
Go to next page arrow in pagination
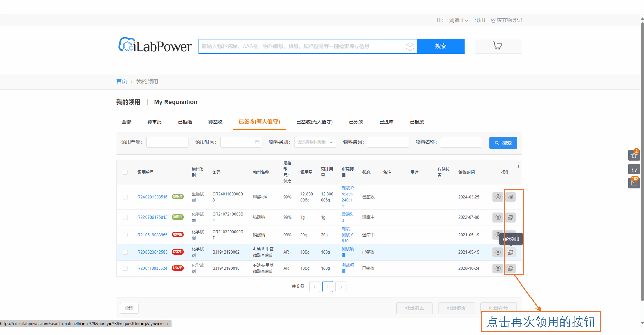[341, 287]
